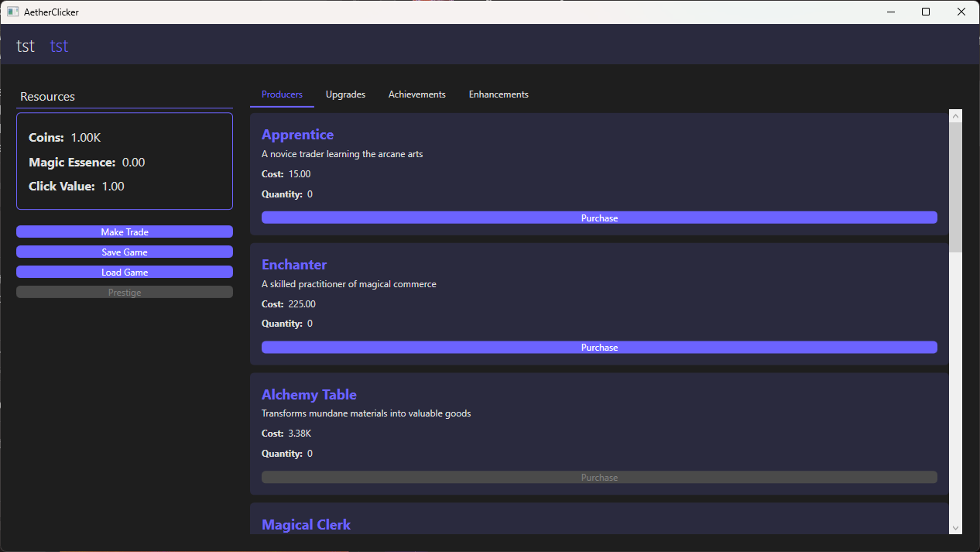Select the Alchemy Table card title
This screenshot has width=980, height=552.
click(x=309, y=395)
